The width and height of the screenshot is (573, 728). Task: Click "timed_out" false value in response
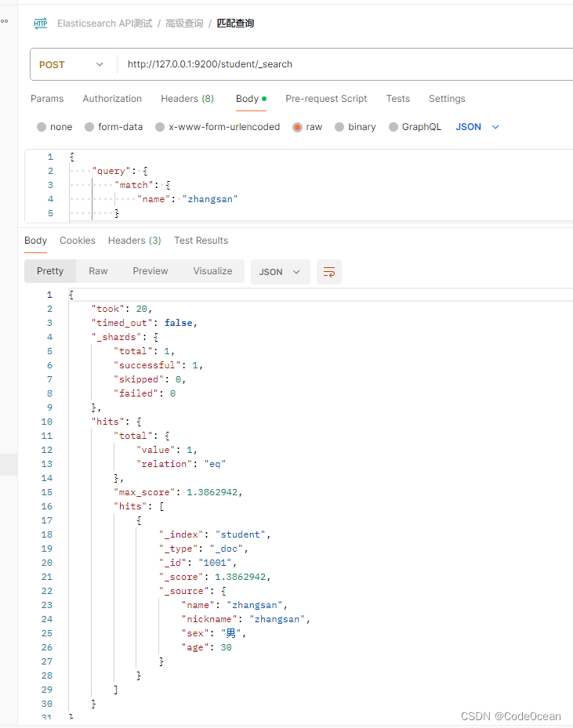click(x=178, y=323)
